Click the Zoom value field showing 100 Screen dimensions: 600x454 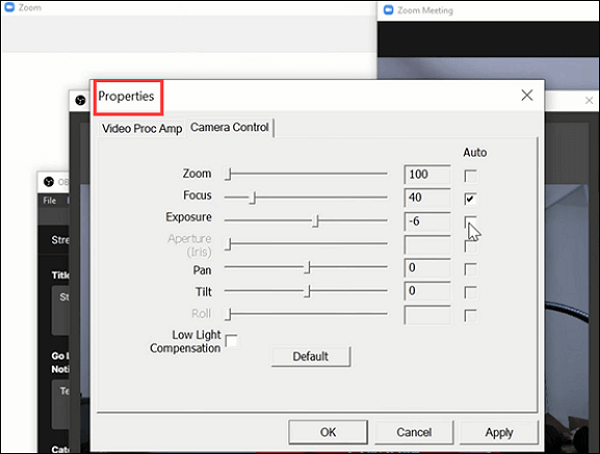pyautogui.click(x=428, y=175)
